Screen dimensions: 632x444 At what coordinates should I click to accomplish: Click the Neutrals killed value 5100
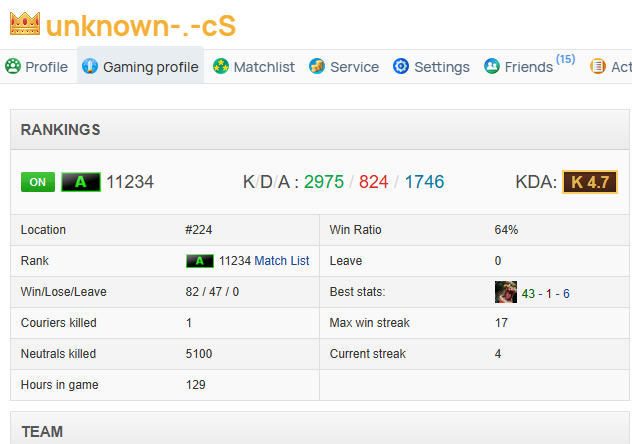199,354
